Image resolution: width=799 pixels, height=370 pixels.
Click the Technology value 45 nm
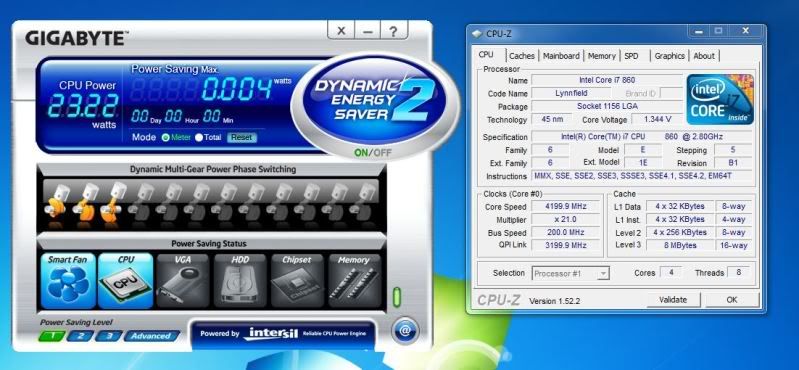(551, 119)
